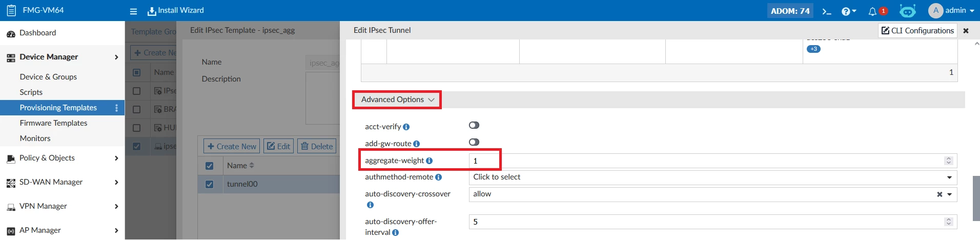Click Delete button in IPsec Template panel
980x240 pixels.
click(x=317, y=146)
